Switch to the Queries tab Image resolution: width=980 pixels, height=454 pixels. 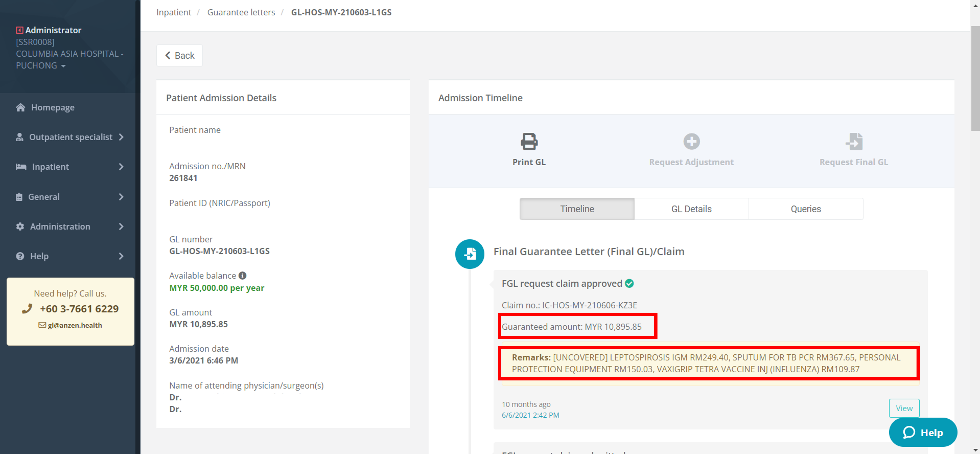tap(806, 209)
